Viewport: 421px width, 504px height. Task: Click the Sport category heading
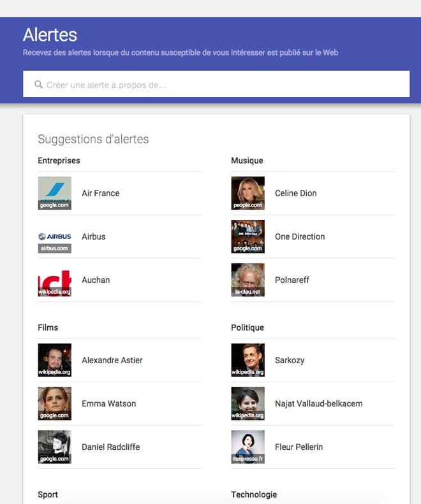tap(48, 494)
